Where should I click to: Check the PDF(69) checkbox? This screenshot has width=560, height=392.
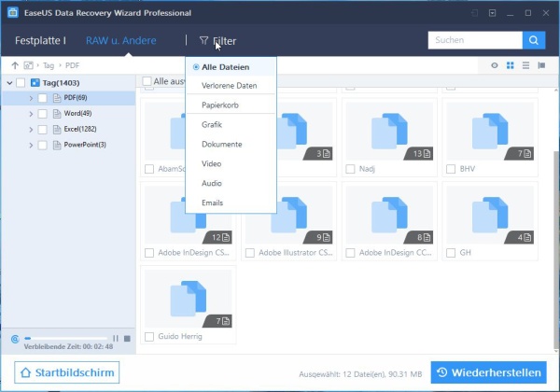(x=43, y=98)
